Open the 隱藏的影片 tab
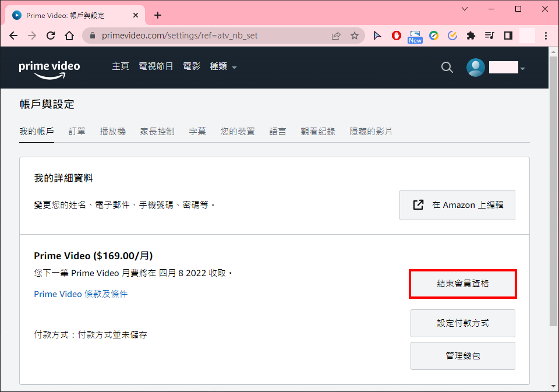This screenshot has height=392, width=559. [x=371, y=132]
